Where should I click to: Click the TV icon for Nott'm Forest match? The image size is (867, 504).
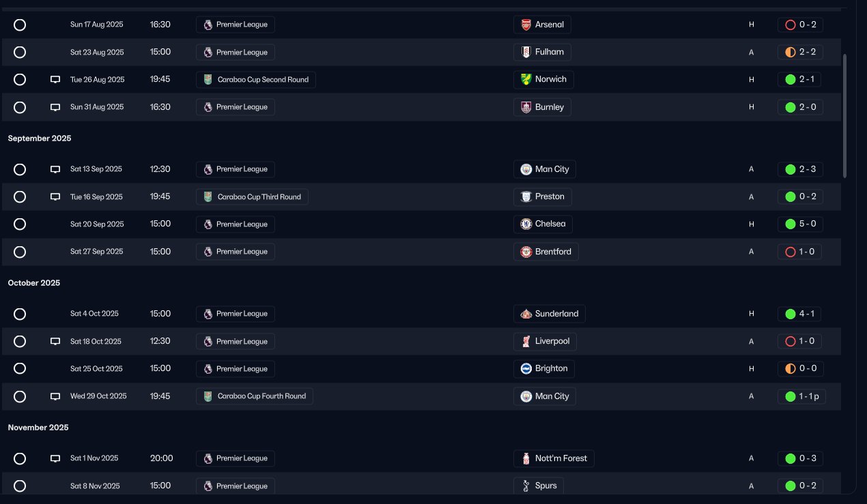point(55,459)
